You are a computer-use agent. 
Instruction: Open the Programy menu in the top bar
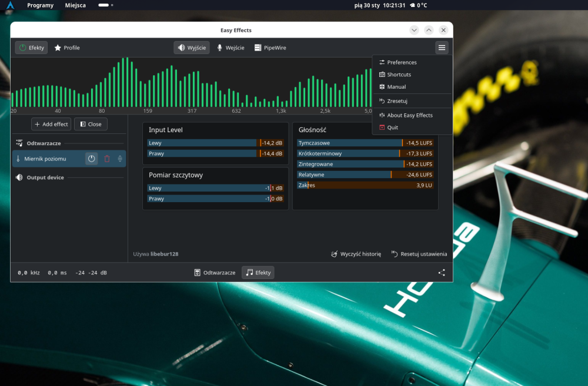pyautogui.click(x=40, y=5)
